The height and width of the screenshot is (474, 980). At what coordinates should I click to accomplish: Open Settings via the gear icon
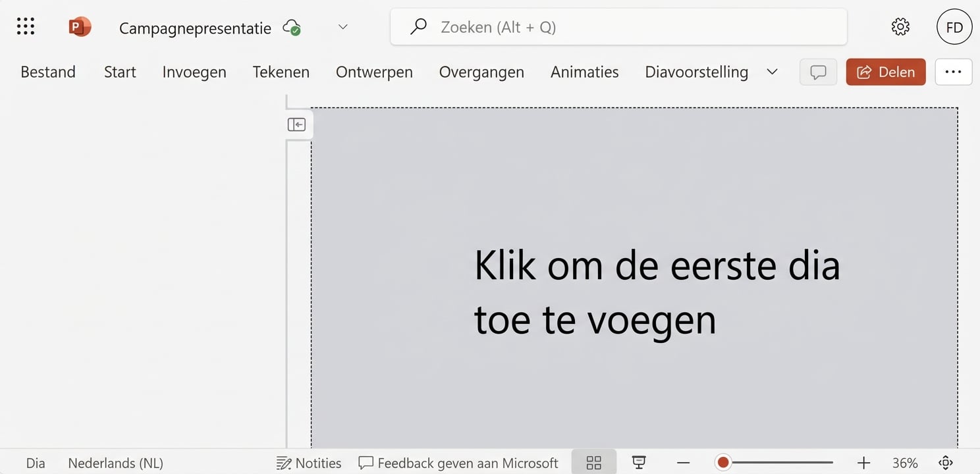coord(900,27)
